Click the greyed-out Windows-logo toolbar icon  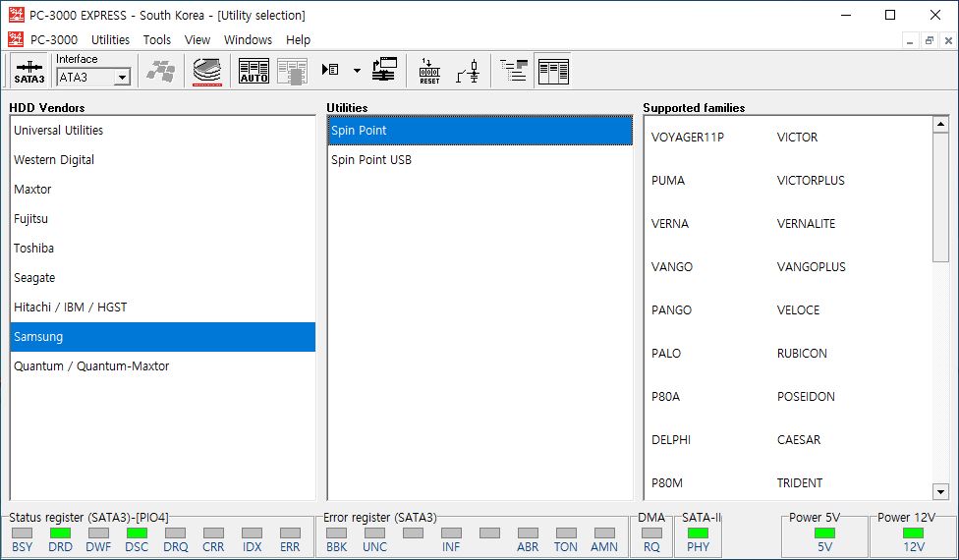[x=161, y=72]
